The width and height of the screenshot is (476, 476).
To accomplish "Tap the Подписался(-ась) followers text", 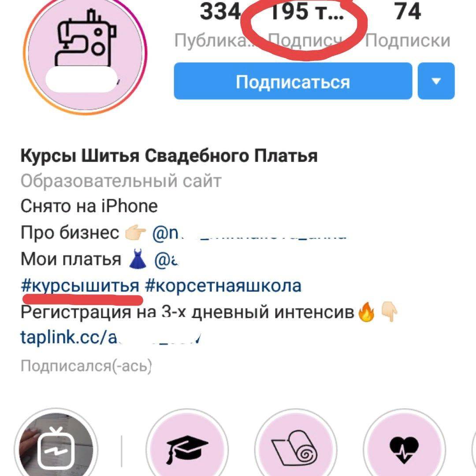I will point(86,366).
